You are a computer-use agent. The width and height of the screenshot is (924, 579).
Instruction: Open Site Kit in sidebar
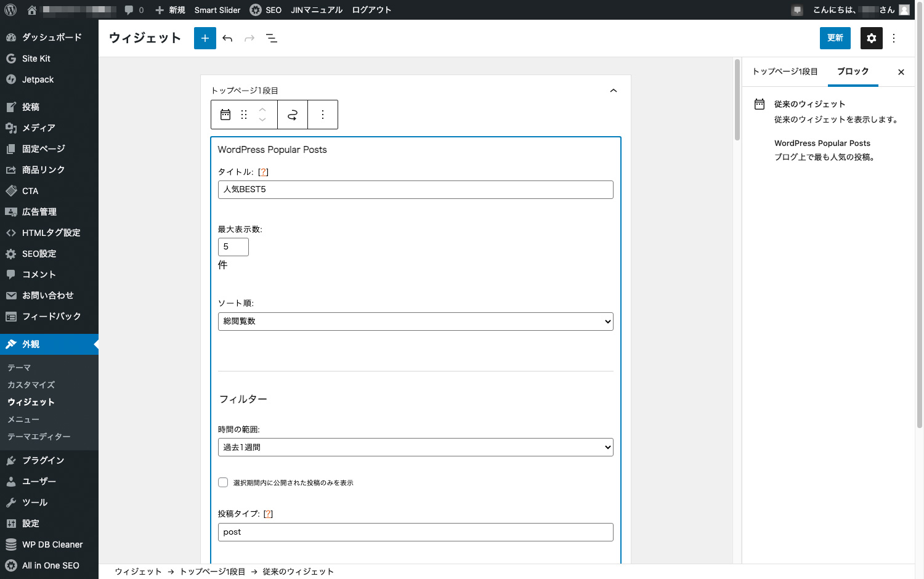pyautogui.click(x=49, y=59)
